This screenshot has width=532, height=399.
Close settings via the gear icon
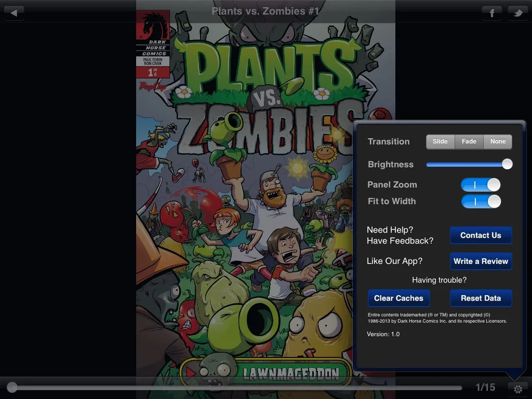tap(518, 389)
